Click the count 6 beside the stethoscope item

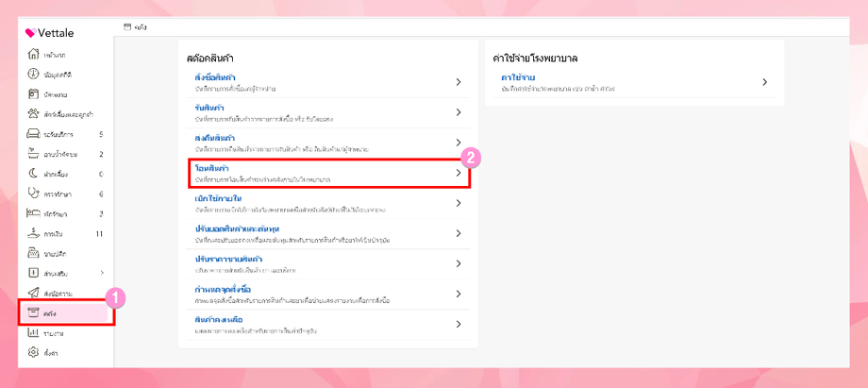click(x=101, y=194)
